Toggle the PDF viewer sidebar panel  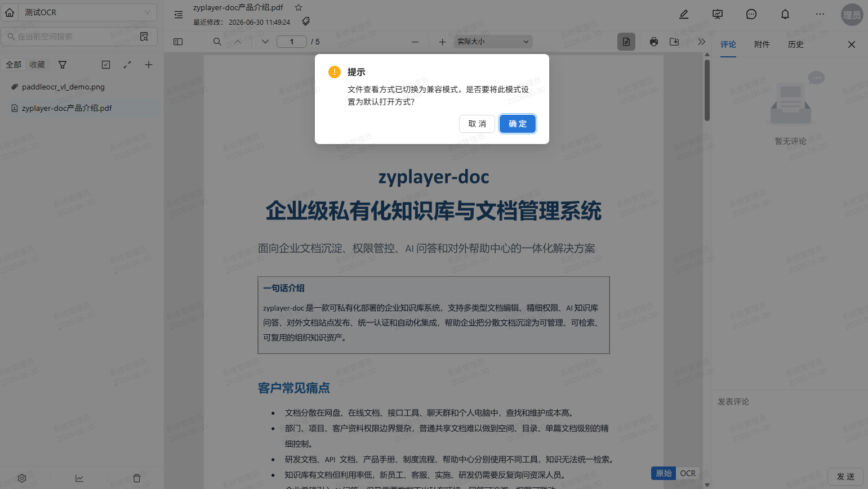tap(178, 42)
